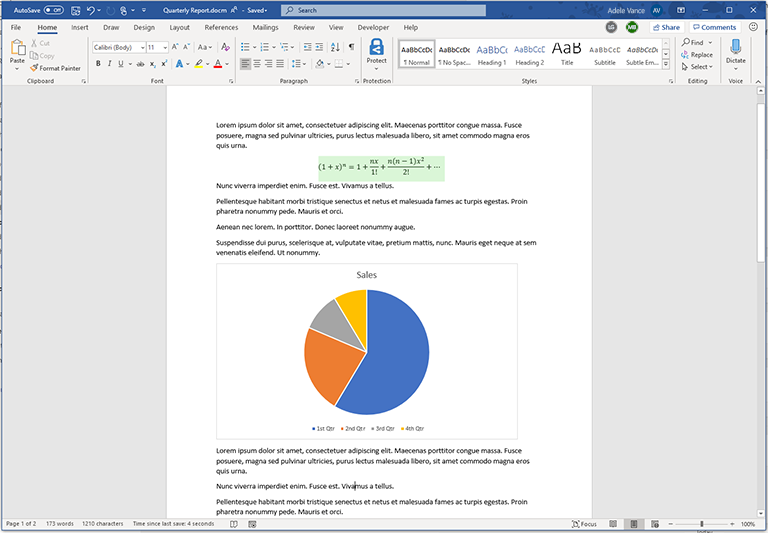Click the red font color button
The width and height of the screenshot is (768, 533).
pos(218,64)
